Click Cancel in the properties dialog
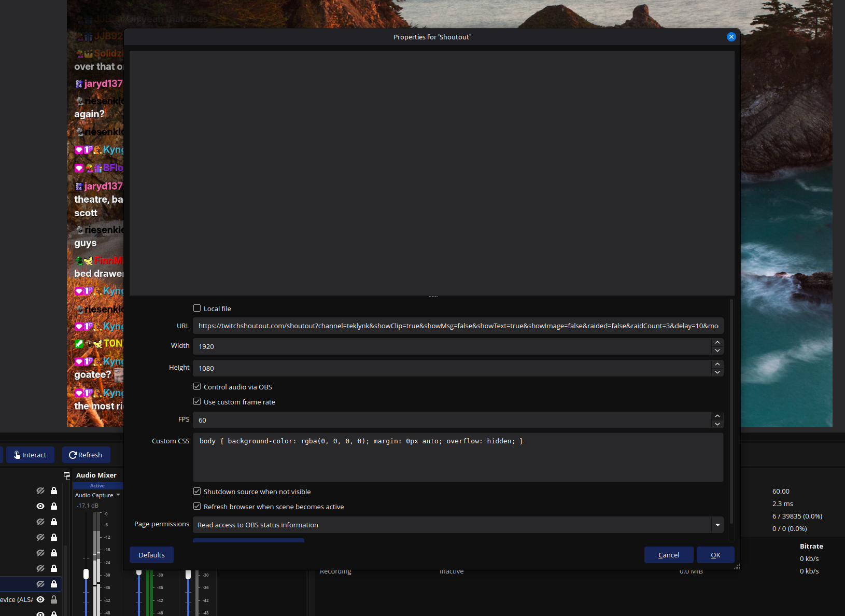Screen dimensions: 845x616 [x=669, y=555]
